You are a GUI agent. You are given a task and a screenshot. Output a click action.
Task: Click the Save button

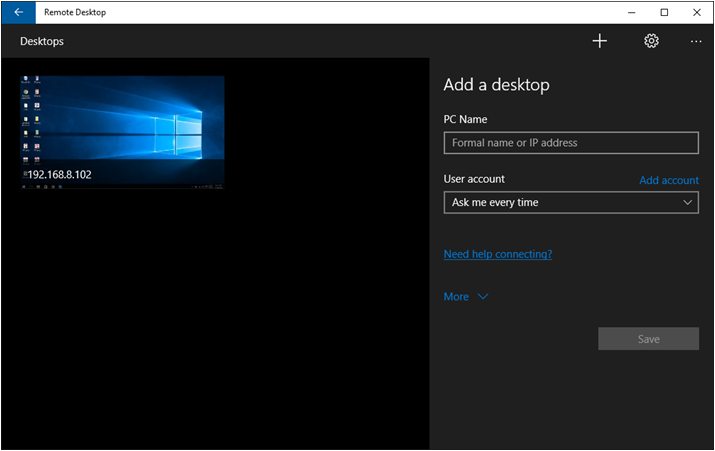(648, 339)
